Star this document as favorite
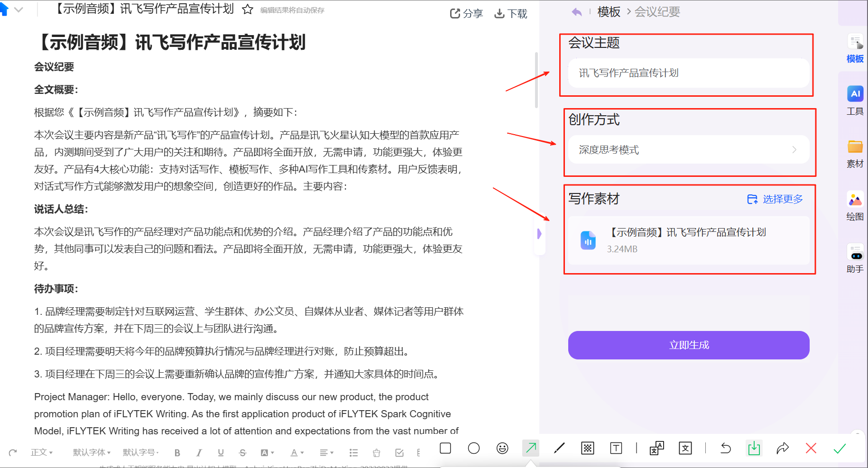This screenshot has width=868, height=468. tap(247, 9)
